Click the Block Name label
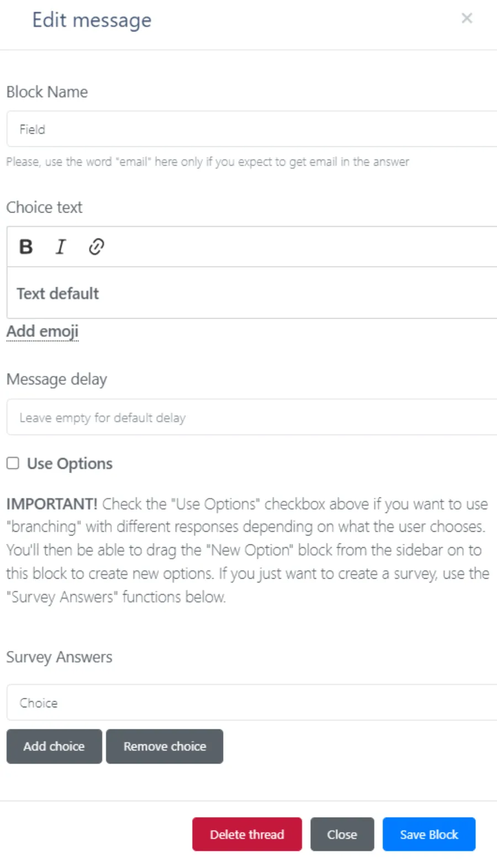Viewport: 497px width, 868px height. [47, 92]
